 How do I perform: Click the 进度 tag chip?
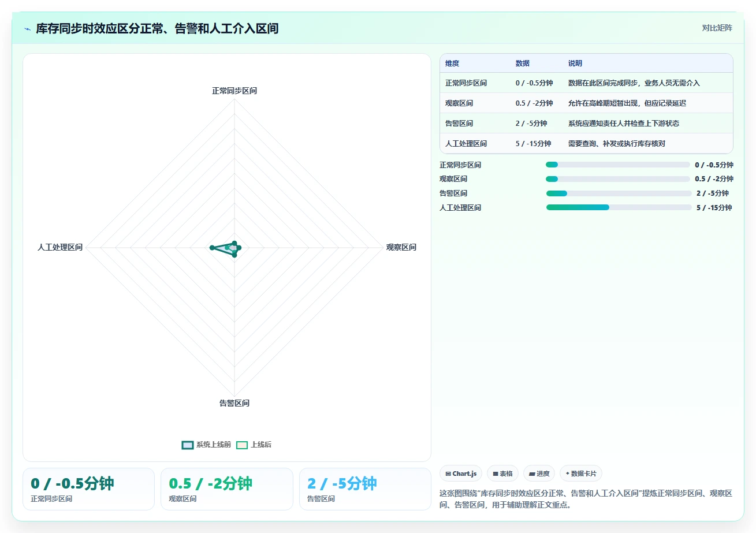tap(539, 474)
